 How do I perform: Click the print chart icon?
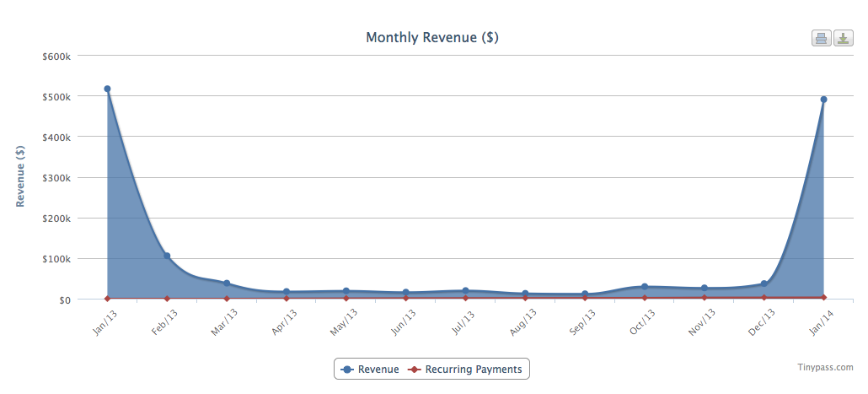pos(821,38)
